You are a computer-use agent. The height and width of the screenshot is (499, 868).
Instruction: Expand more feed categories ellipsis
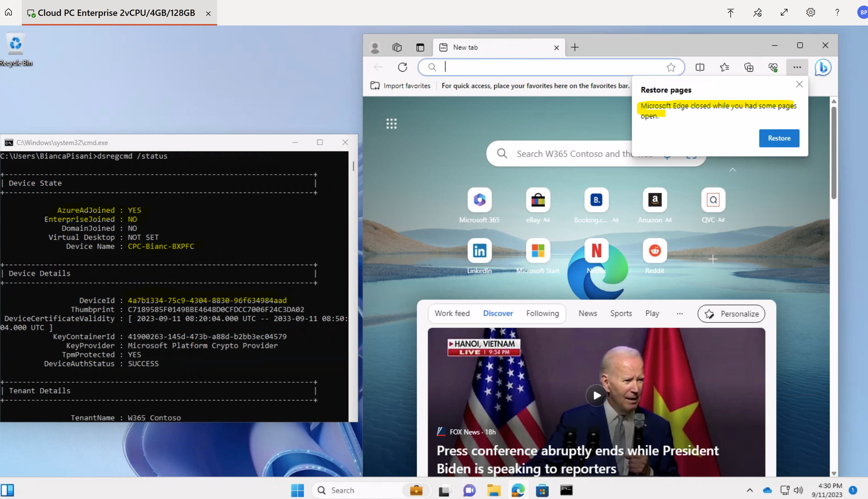point(680,314)
